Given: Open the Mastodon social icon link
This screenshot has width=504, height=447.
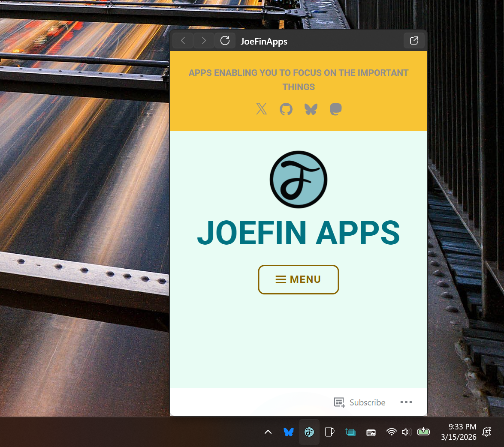Looking at the screenshot, I should click(x=336, y=109).
